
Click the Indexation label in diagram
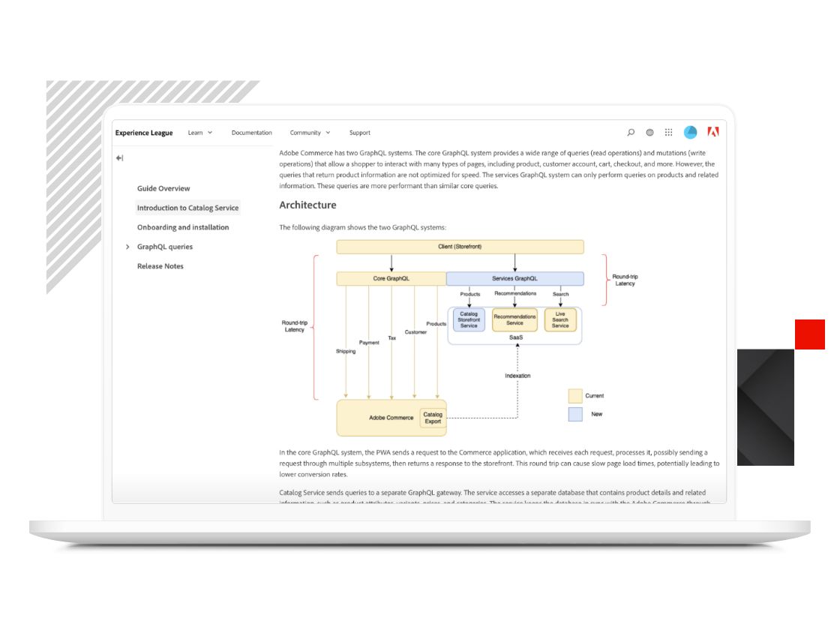click(x=517, y=376)
